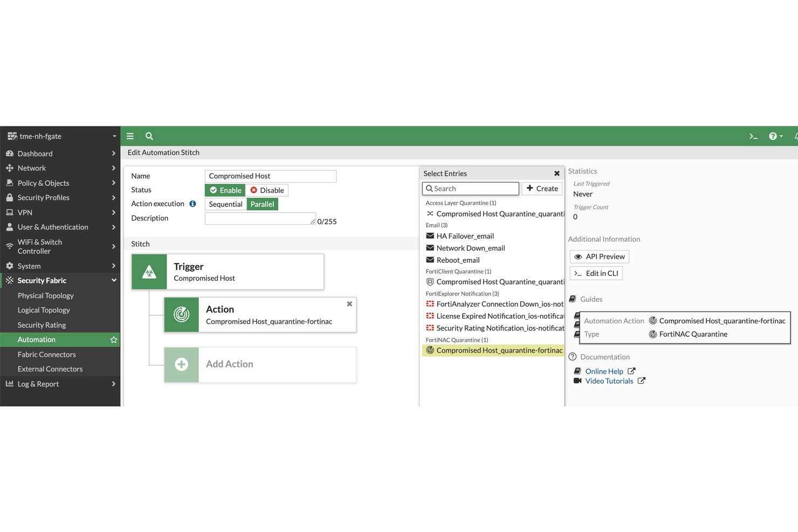The image size is (798, 532).
Task: Click the System gear icon
Action: click(10, 266)
